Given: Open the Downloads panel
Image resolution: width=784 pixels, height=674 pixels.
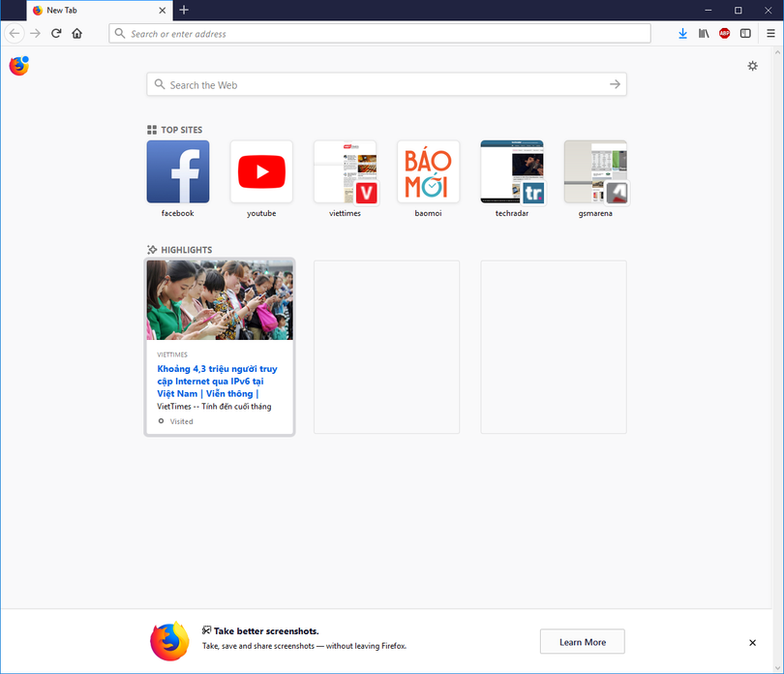Looking at the screenshot, I should tap(682, 33).
